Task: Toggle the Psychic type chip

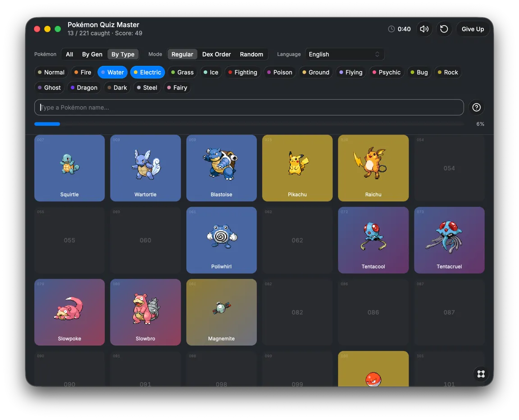Action: tap(387, 72)
